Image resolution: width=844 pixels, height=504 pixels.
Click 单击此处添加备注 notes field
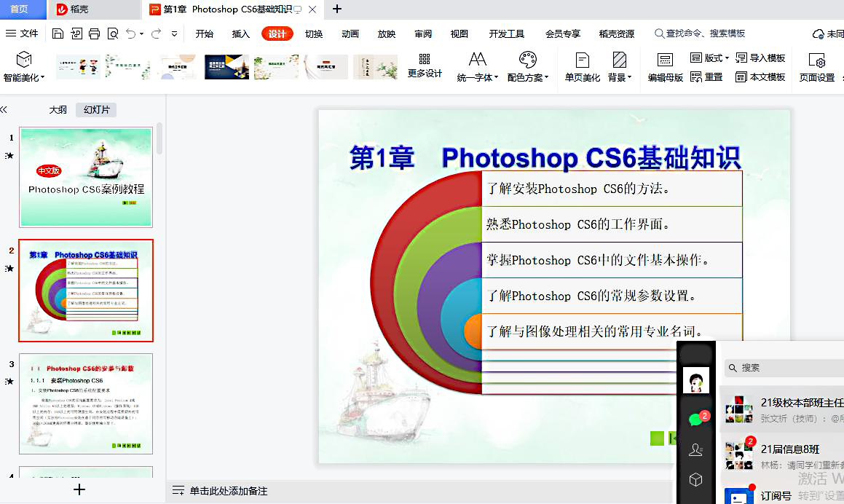[x=228, y=491]
